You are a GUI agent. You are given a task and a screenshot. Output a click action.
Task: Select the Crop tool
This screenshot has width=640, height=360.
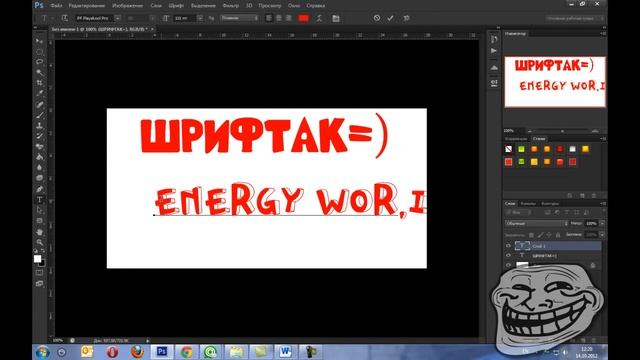coord(39,83)
